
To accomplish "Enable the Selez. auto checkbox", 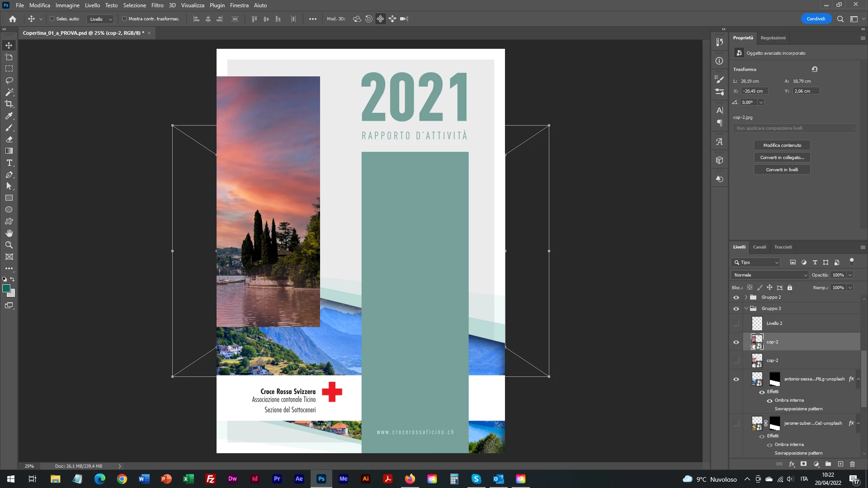I will 52,19.
